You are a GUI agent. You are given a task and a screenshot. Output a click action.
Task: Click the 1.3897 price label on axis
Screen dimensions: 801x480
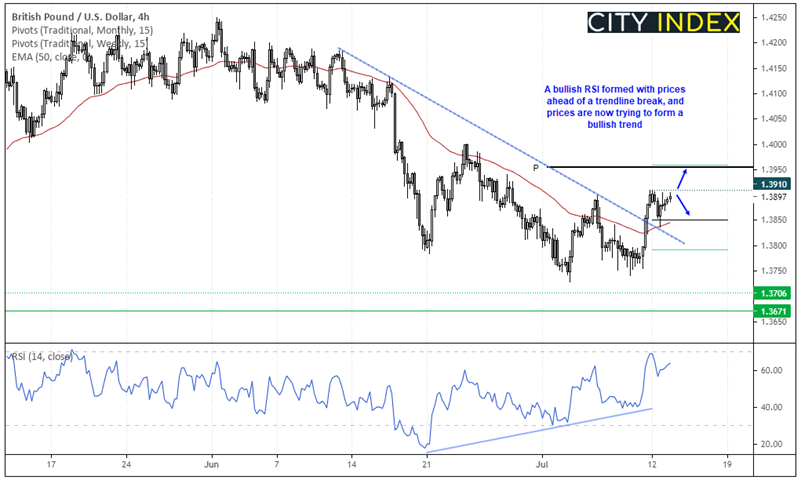click(x=769, y=198)
